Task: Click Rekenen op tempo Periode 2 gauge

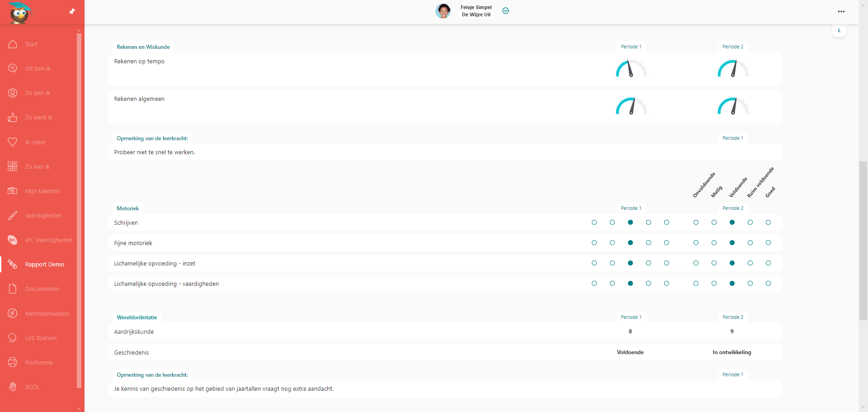Action: [x=733, y=69]
